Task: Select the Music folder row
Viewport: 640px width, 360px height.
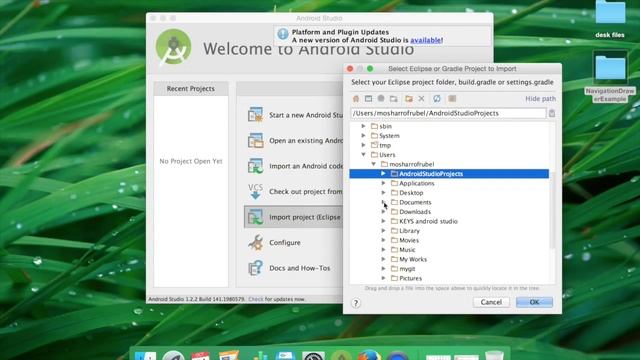Action: [449, 250]
